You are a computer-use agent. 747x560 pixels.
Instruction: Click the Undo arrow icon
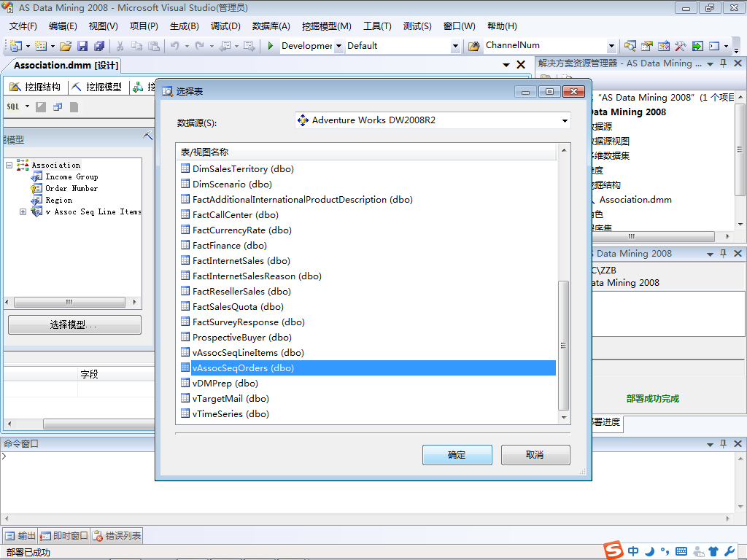click(x=175, y=46)
